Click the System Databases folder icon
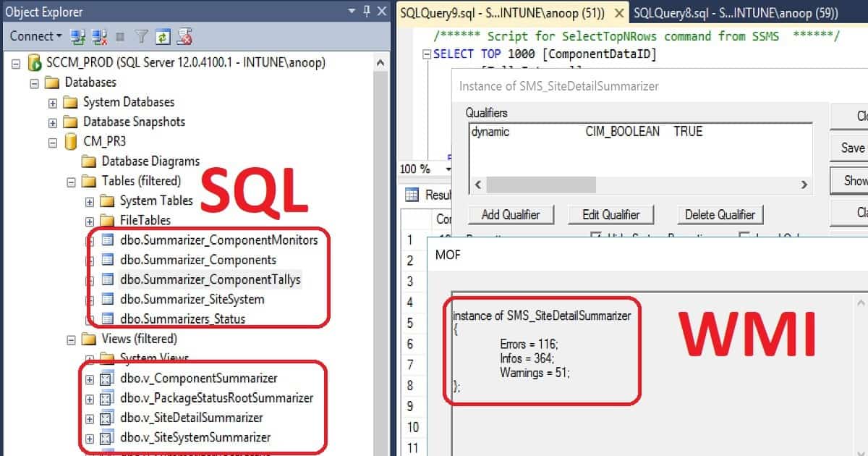The width and height of the screenshot is (868, 456). tap(71, 103)
